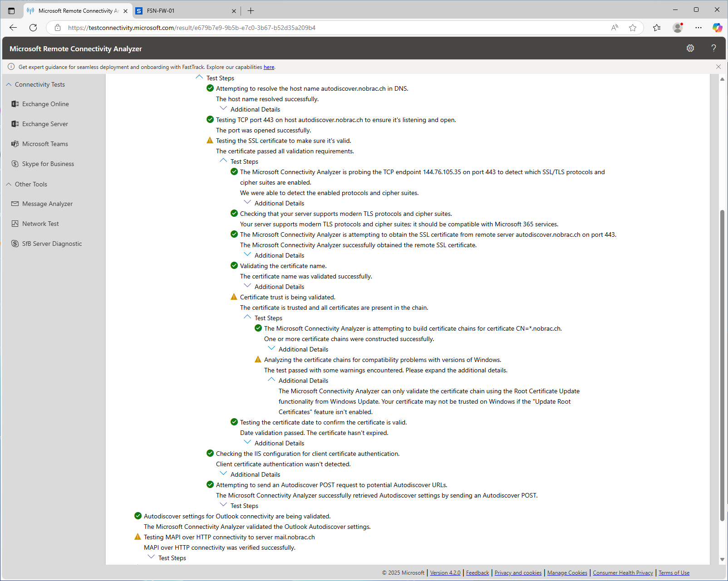Screen dimensions: 728x581
Task: Collapse the Connectivity Tests section
Action: click(x=9, y=84)
